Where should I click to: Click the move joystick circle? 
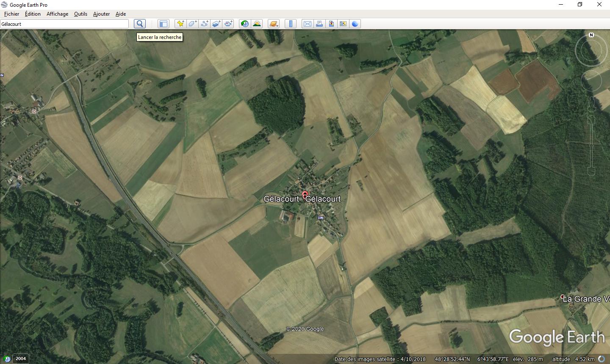click(591, 81)
